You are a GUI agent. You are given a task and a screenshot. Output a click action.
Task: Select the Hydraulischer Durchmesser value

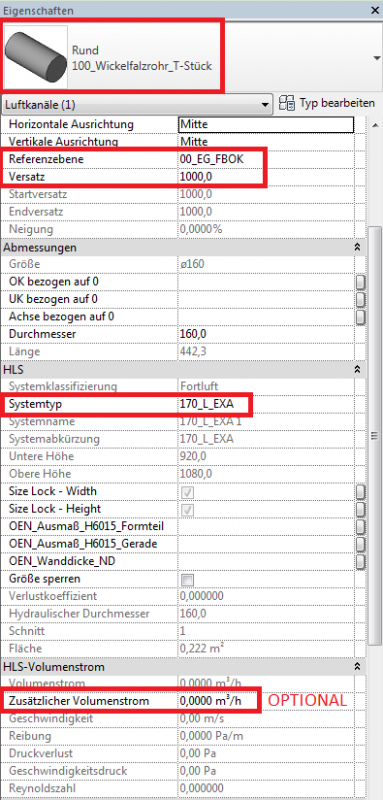tap(193, 613)
